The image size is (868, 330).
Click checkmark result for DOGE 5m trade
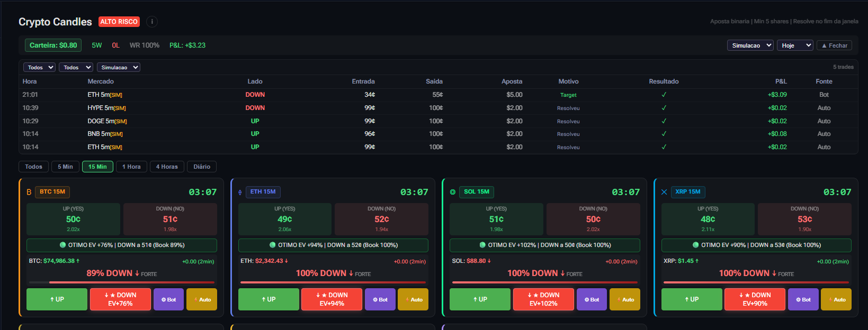(664, 121)
